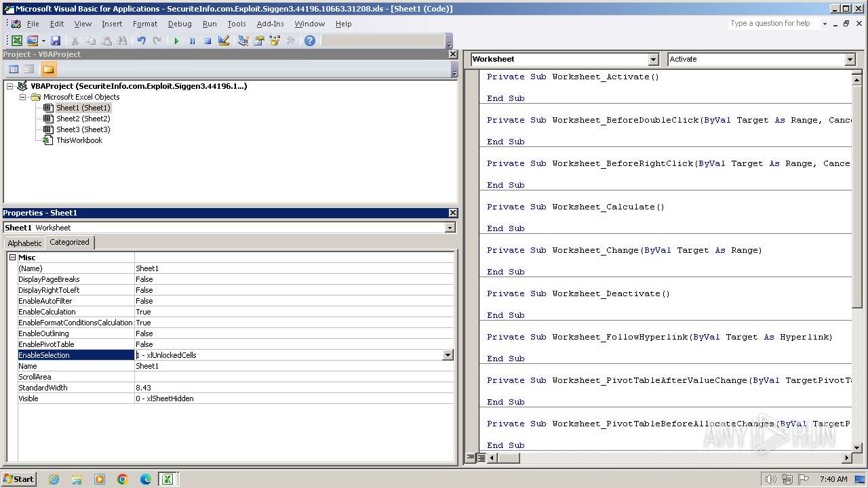The width and height of the screenshot is (868, 488).
Task: Open the Debug menu
Action: (180, 24)
